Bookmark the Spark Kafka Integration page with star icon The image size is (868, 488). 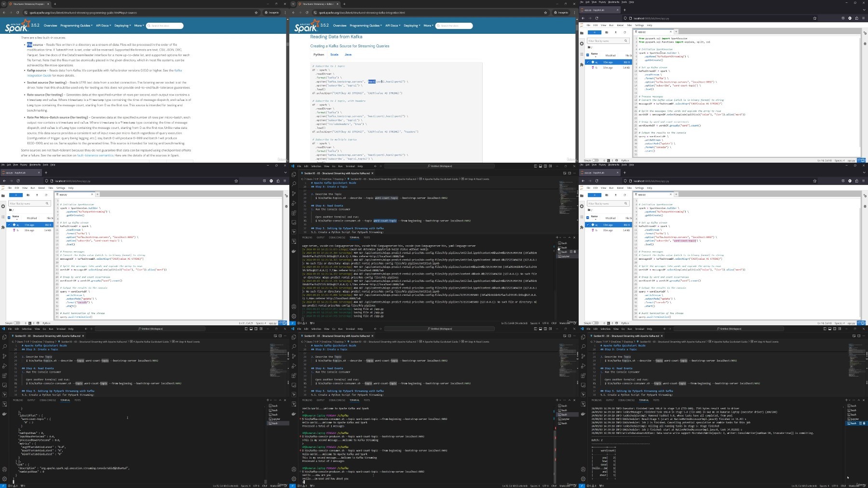coord(545,13)
